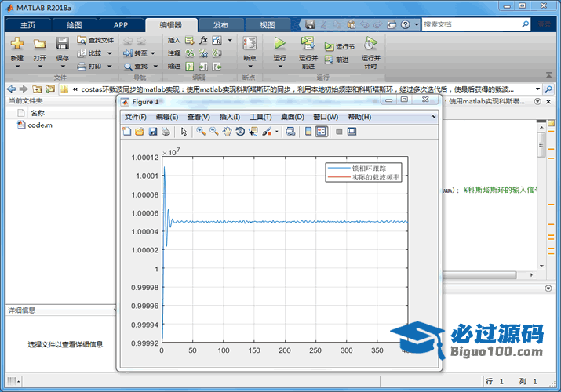
Task: Click the 登录 sign-in button
Action: click(545, 24)
